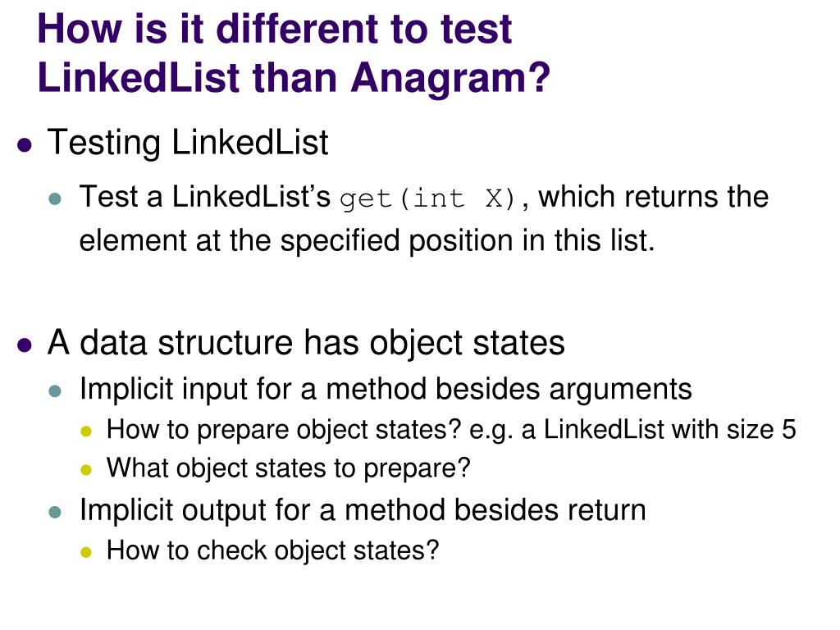Click 'How to prepare object states?' text
The height and width of the screenshot is (630, 840).
click(x=284, y=430)
